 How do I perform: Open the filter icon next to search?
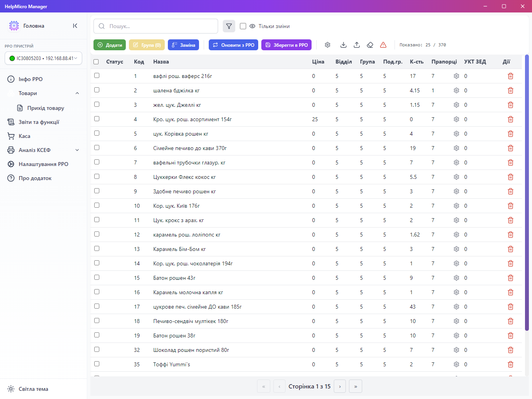pyautogui.click(x=229, y=26)
